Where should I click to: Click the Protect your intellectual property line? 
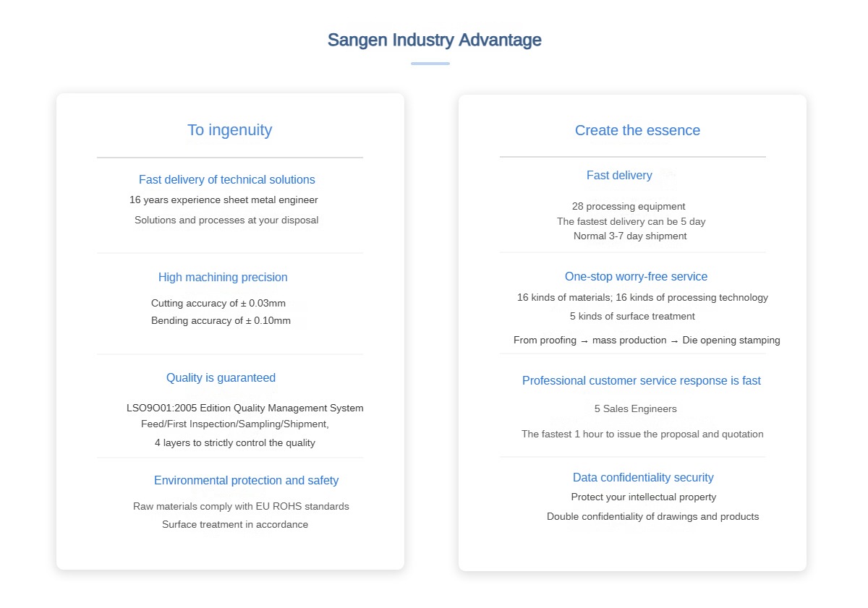point(644,497)
